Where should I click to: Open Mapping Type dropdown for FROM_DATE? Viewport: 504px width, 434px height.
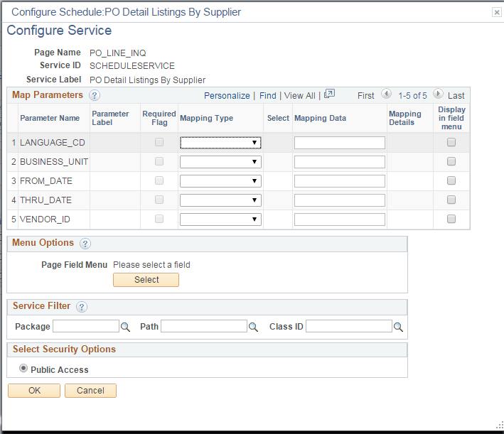220,181
